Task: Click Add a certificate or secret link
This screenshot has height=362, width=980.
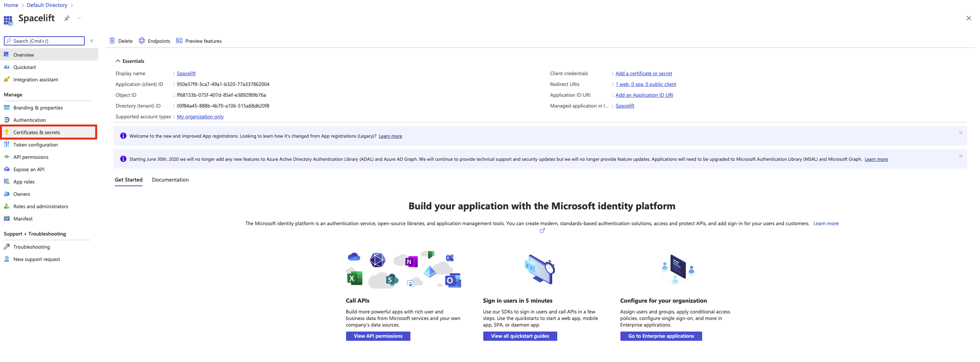Action: pos(644,73)
